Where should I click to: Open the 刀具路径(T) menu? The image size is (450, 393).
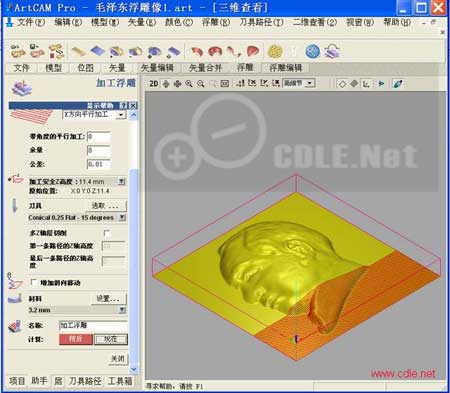262,22
